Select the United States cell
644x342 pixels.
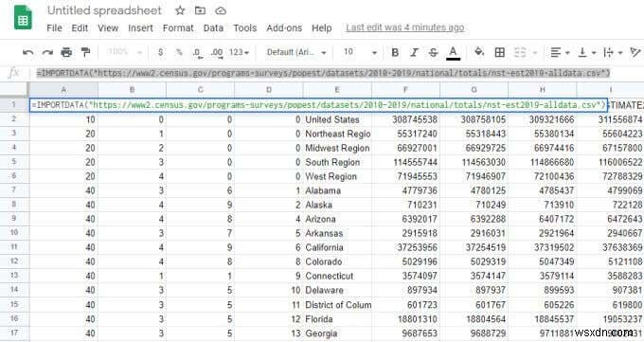pyautogui.click(x=337, y=119)
